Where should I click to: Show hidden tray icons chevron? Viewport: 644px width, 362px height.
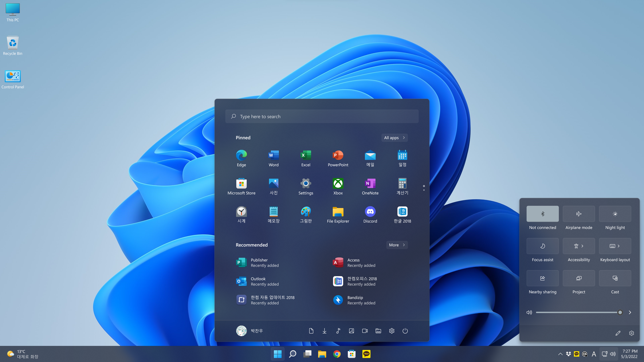(560, 354)
